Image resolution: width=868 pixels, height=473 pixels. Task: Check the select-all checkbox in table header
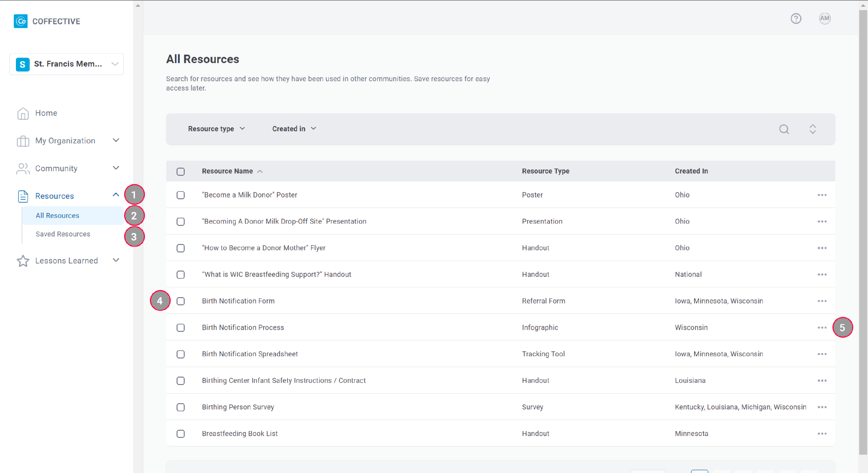pyautogui.click(x=181, y=172)
